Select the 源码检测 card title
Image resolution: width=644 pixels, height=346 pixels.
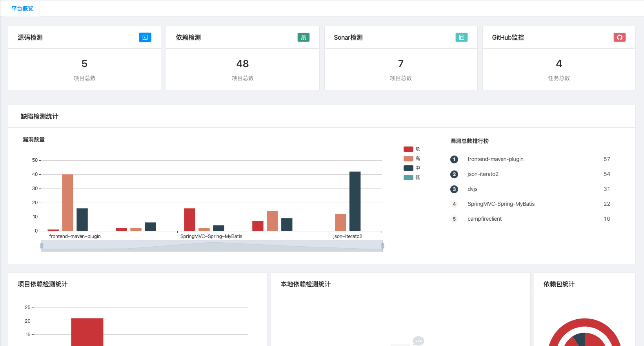[30, 37]
